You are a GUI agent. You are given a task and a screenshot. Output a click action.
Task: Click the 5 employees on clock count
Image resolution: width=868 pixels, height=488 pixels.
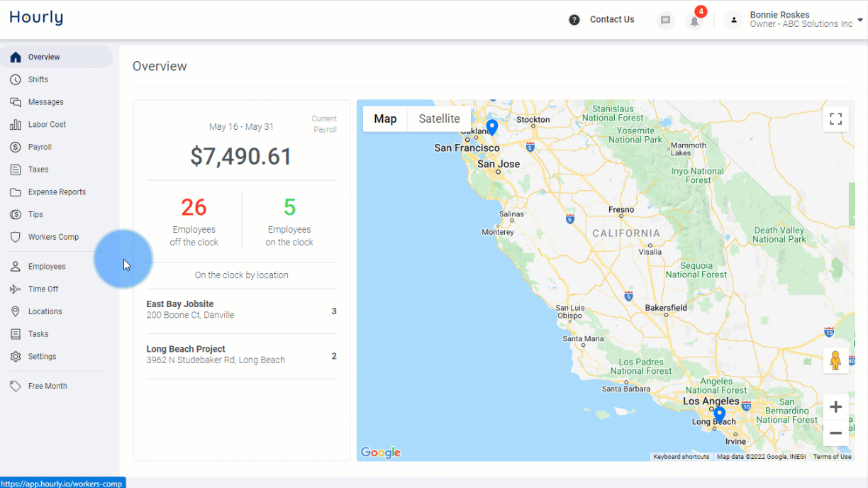point(289,207)
